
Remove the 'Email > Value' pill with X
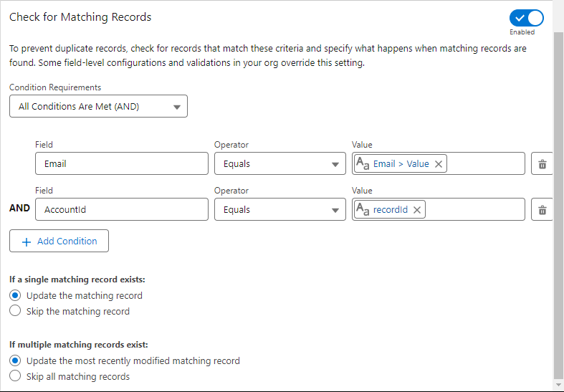pos(439,164)
